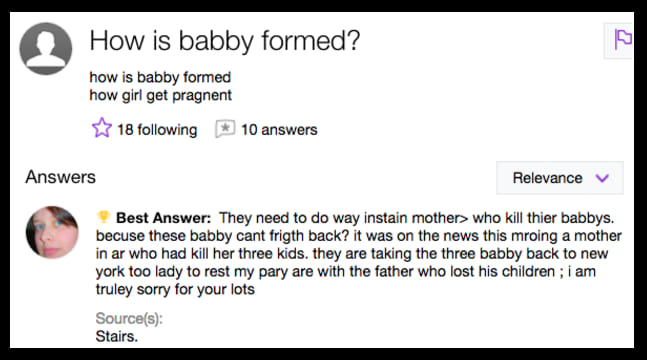Click the '18 following' link
The image size is (647, 360).
(x=157, y=130)
